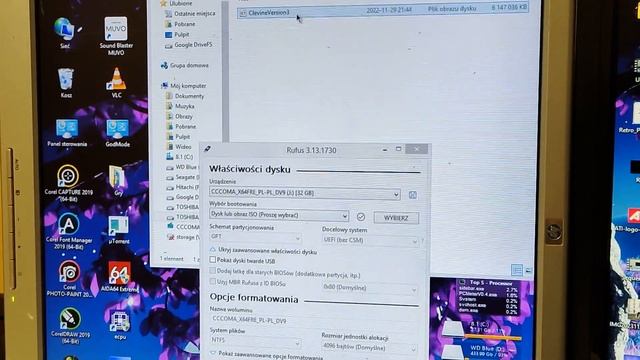Toggle Pokaż dyski twarde USB checkbox
The image size is (640, 360).
(213, 260)
